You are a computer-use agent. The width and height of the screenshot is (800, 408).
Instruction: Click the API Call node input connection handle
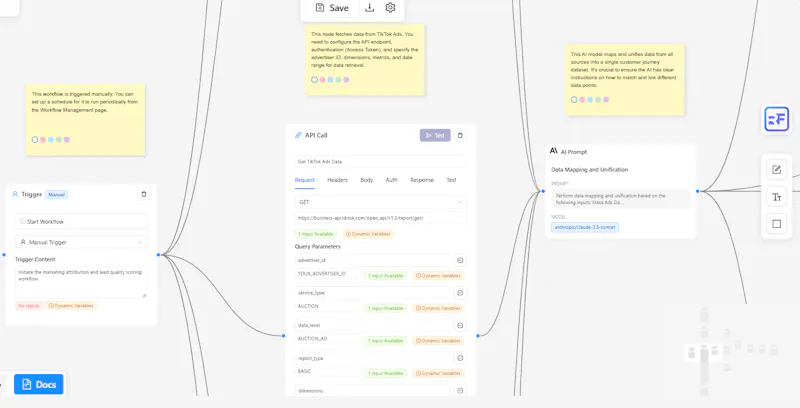pyautogui.click(x=284, y=336)
